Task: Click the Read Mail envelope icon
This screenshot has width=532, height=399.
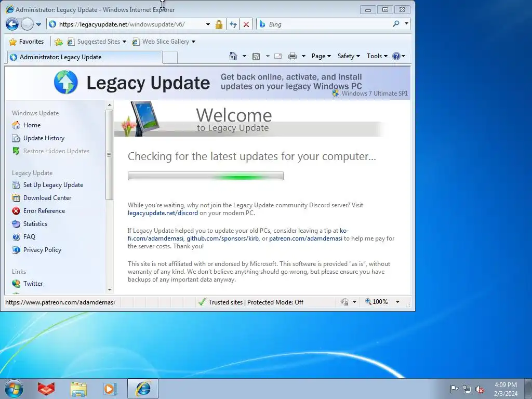Action: (278, 56)
